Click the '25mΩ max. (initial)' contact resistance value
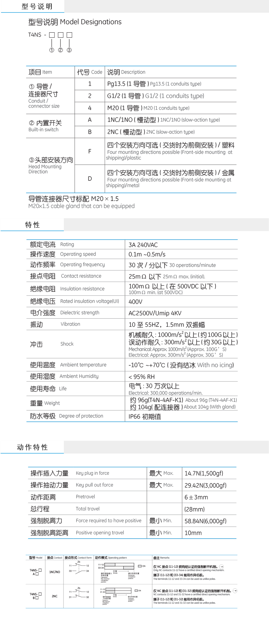This screenshot has width=269, height=644. [184, 277]
